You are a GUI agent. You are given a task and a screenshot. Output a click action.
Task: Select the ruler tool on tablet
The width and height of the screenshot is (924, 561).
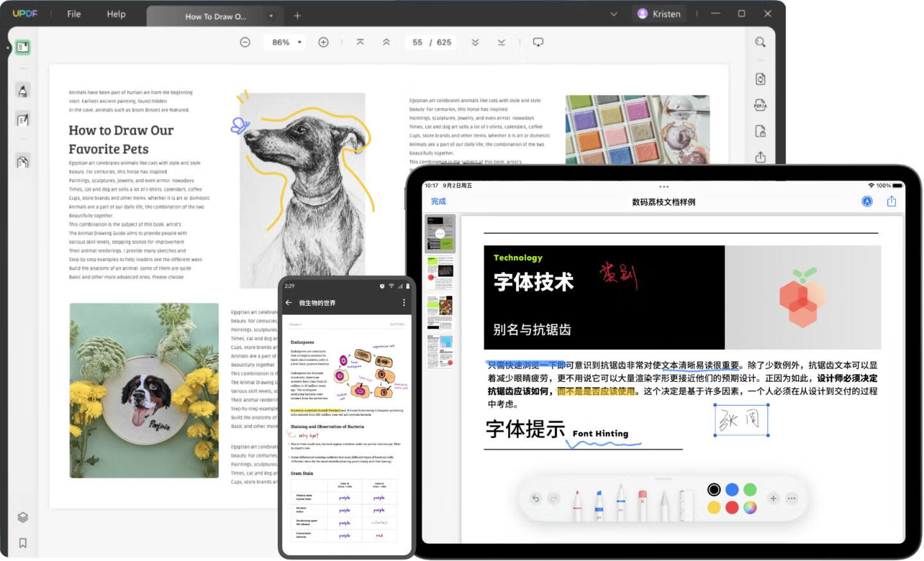click(x=686, y=505)
